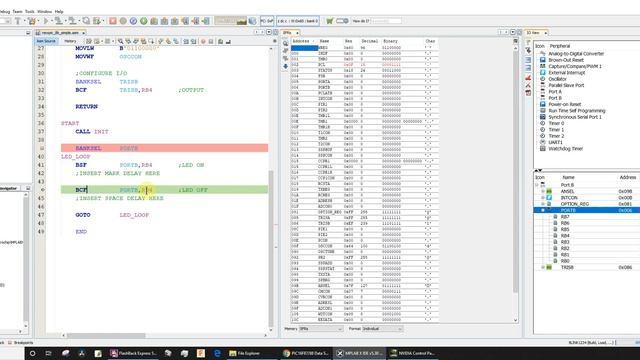640x360 pixels.
Task: Click the Cortana search circle on taskbar
Action: point(32,353)
